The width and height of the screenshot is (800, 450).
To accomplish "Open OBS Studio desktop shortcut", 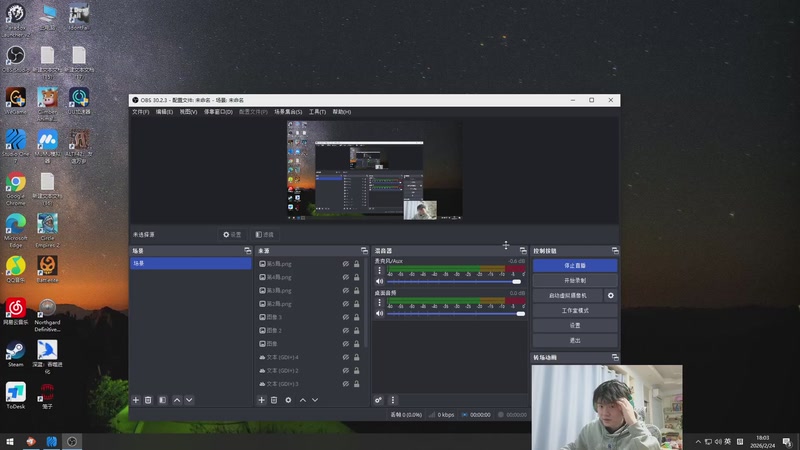I will pyautogui.click(x=16, y=59).
